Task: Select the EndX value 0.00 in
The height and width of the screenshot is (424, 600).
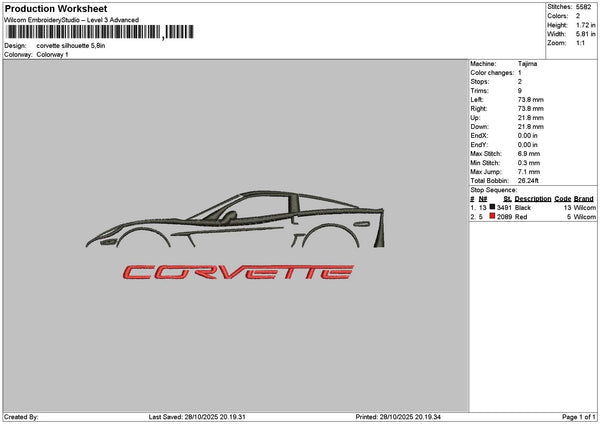Action: [528, 135]
